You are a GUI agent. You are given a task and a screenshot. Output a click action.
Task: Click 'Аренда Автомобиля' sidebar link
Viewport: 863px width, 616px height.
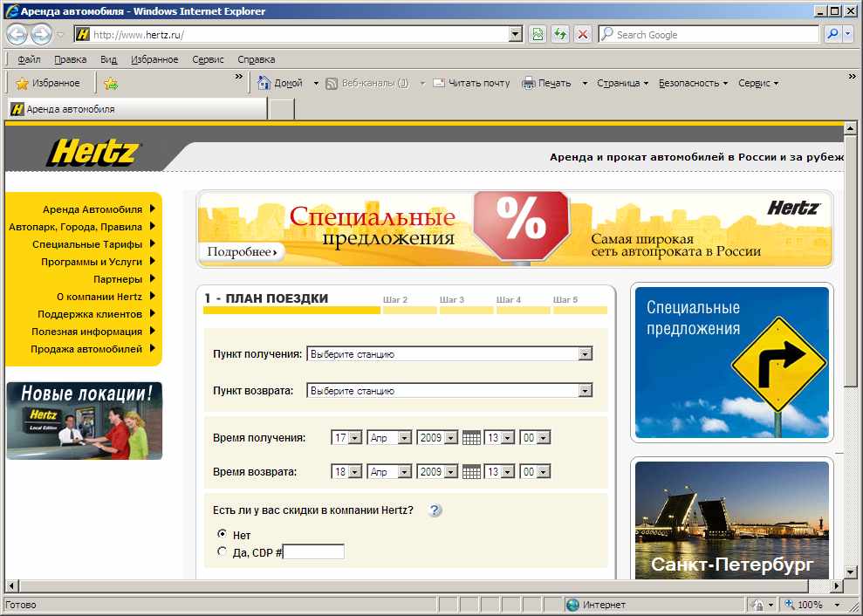92,209
